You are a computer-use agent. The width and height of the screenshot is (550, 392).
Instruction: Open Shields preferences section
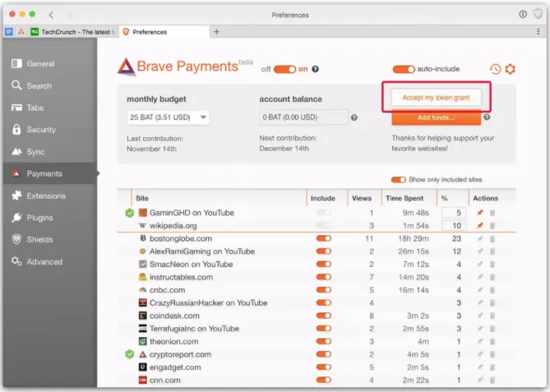(x=50, y=239)
